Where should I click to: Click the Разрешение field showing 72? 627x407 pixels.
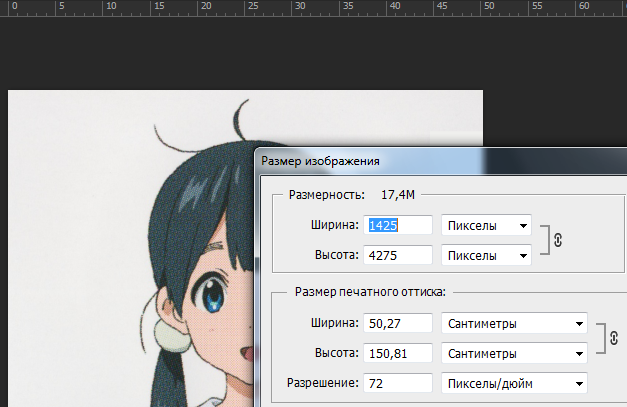click(x=399, y=383)
